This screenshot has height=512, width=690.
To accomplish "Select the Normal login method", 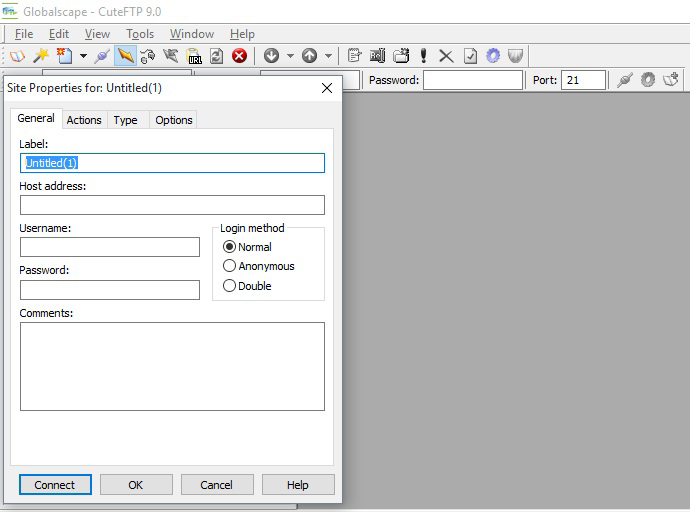I will pos(247,247).
